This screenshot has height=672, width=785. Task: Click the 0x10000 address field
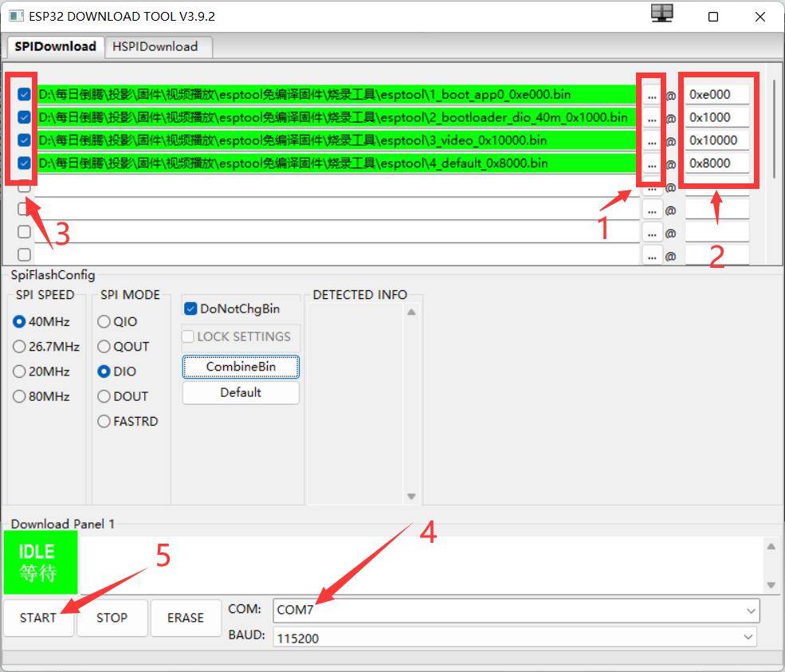click(x=717, y=140)
